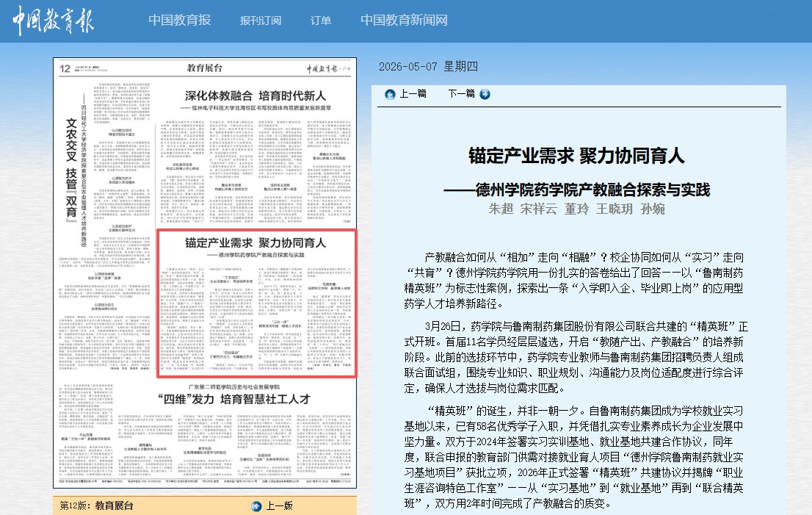Open the highlighted 锚定产业需求 聚力协同育人 article
Image resolution: width=812 pixels, height=515 pixels.
coord(256,303)
